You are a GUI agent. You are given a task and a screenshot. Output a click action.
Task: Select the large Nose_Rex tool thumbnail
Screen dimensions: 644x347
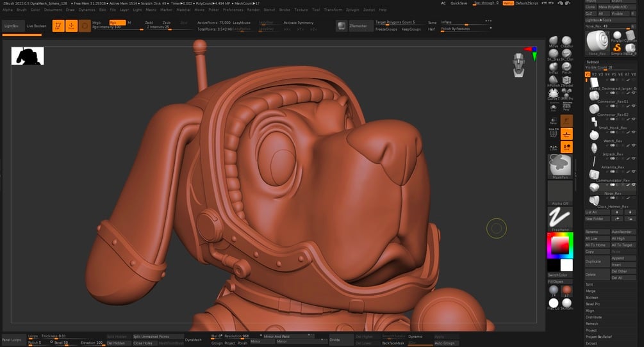[598, 42]
